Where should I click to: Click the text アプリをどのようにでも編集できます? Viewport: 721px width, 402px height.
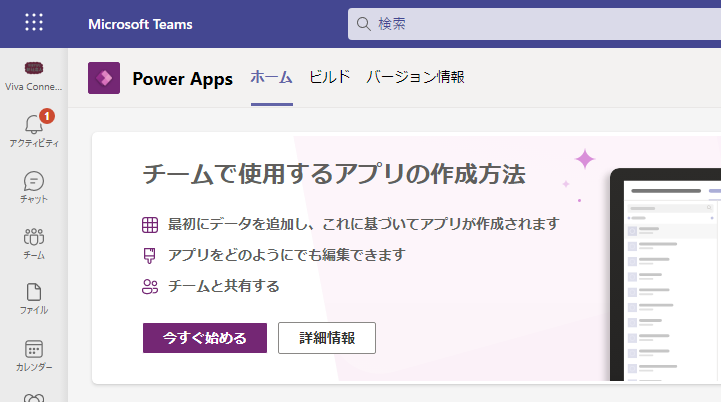click(x=286, y=255)
